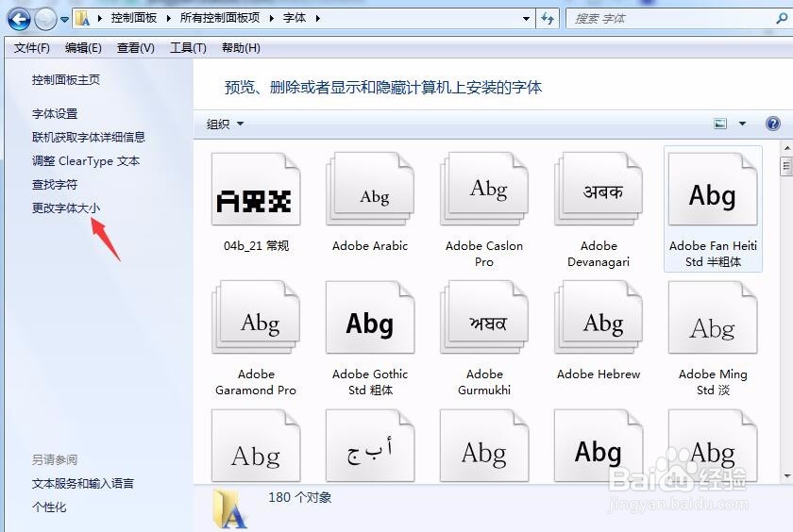
Task: Open the 04b_21 常规 font icon
Action: tap(256, 190)
